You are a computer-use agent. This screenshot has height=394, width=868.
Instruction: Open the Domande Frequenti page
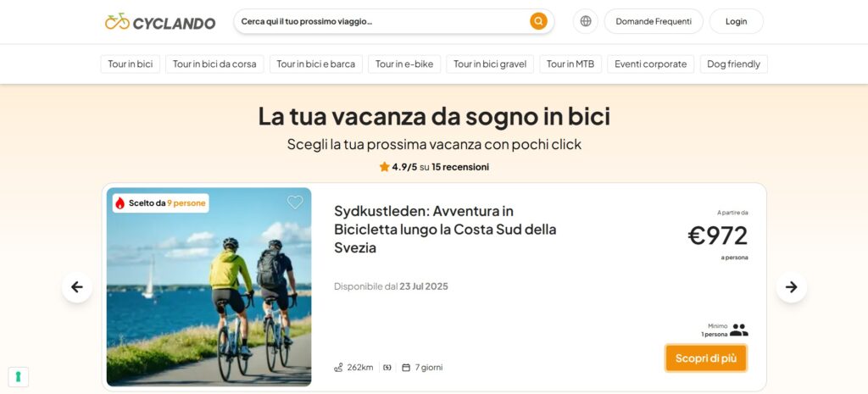coord(654,21)
